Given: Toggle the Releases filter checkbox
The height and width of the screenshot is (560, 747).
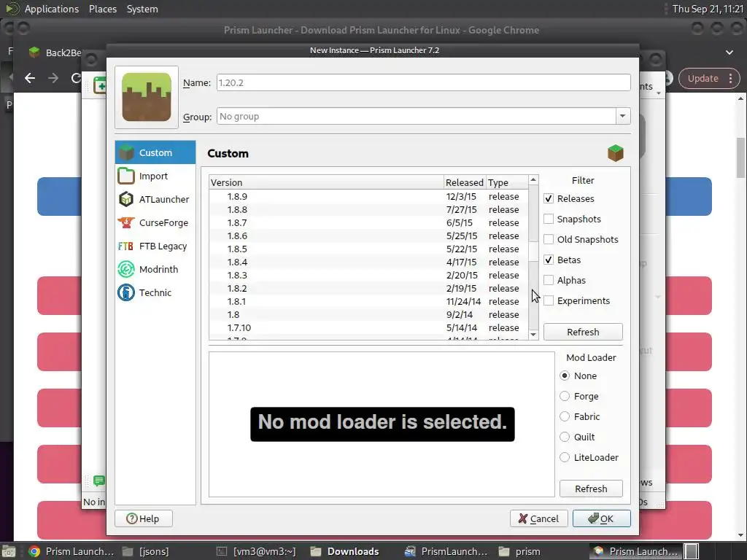Looking at the screenshot, I should pyautogui.click(x=549, y=198).
